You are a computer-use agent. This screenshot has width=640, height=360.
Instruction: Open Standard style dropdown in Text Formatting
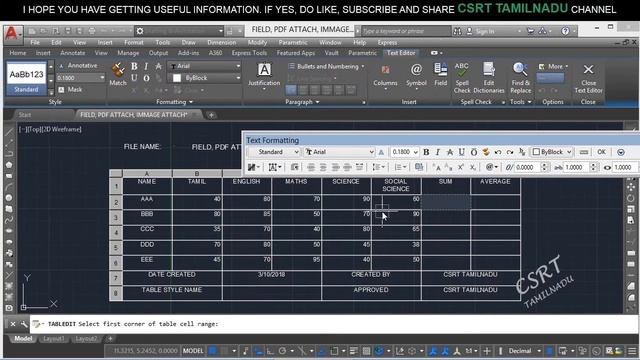click(x=274, y=152)
